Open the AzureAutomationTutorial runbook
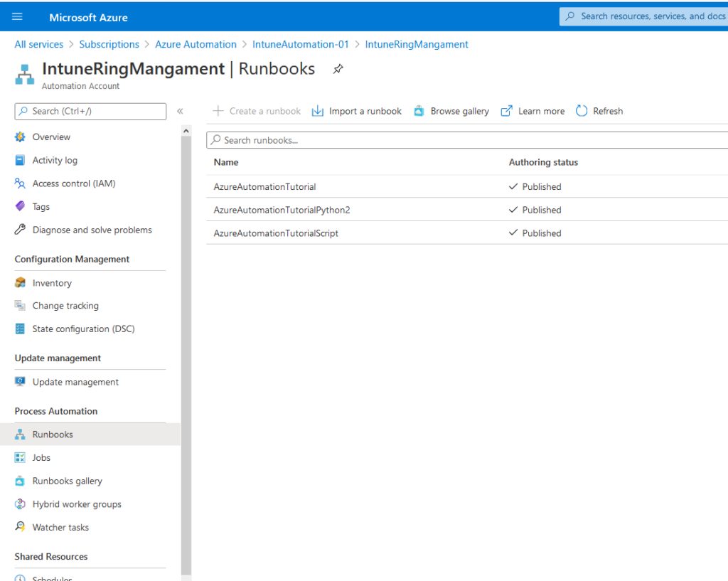This screenshot has width=728, height=581. [x=264, y=187]
